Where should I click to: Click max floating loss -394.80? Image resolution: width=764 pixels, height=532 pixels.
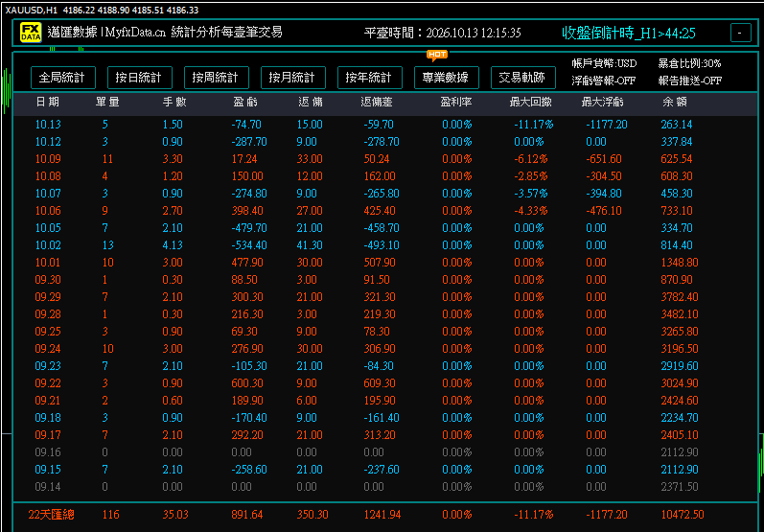[604, 194]
